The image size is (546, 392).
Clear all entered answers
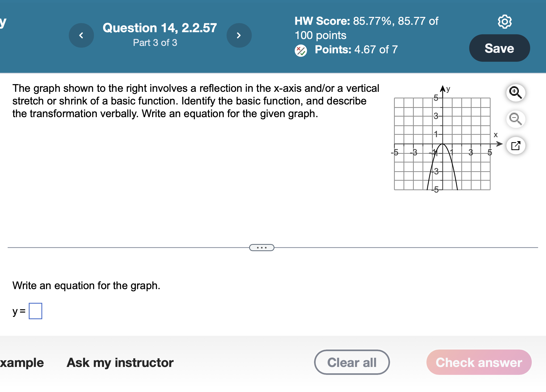point(352,362)
